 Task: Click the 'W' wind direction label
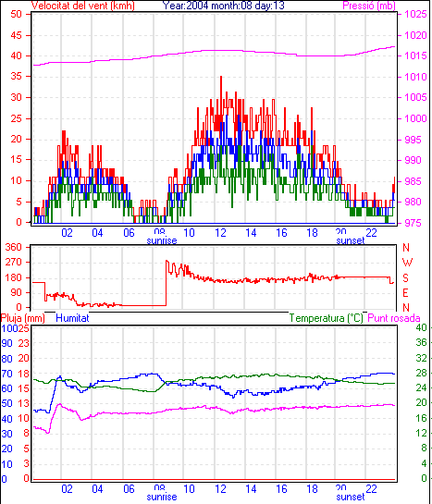tap(407, 263)
